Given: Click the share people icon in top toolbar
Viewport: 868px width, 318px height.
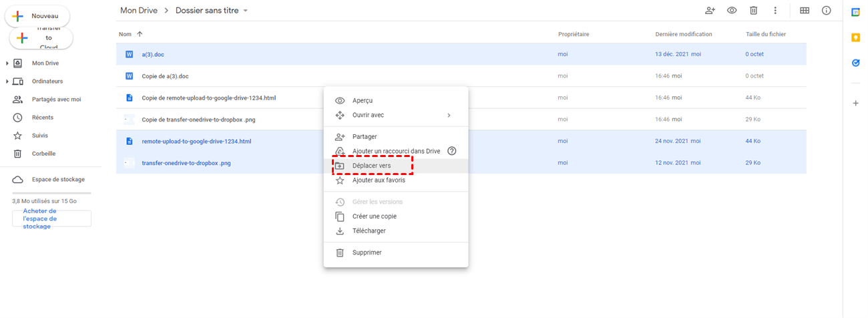Looking at the screenshot, I should click(710, 11).
